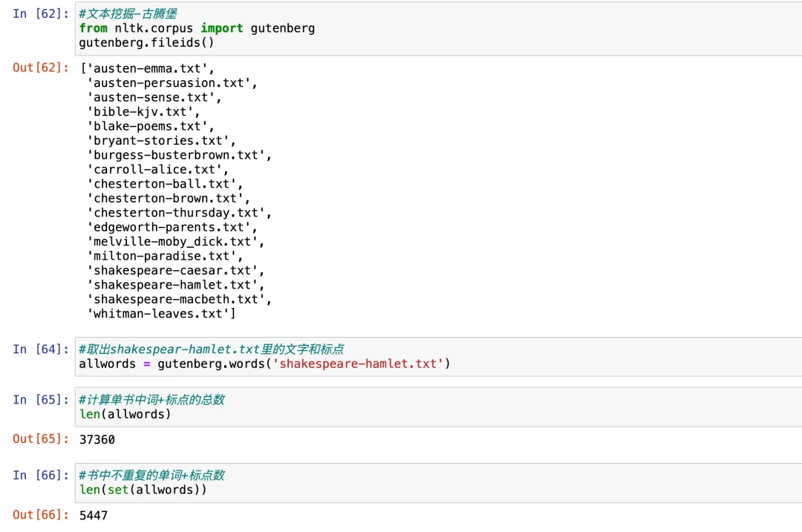Click the In [62] cell prompt
The image size is (802, 532).
[40, 13]
